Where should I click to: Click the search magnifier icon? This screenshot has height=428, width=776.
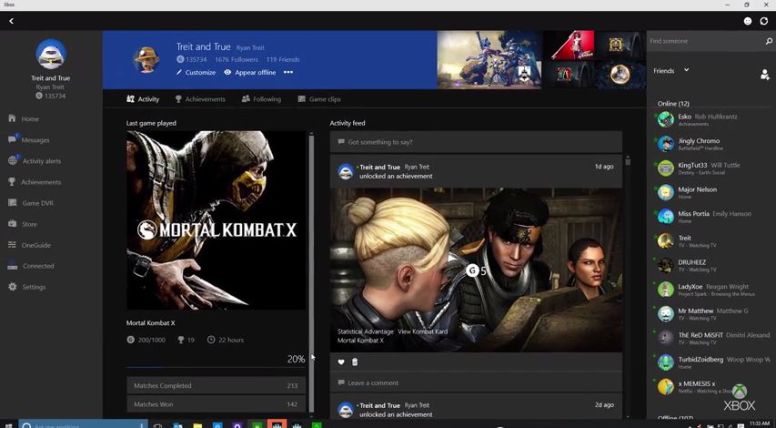(x=769, y=41)
